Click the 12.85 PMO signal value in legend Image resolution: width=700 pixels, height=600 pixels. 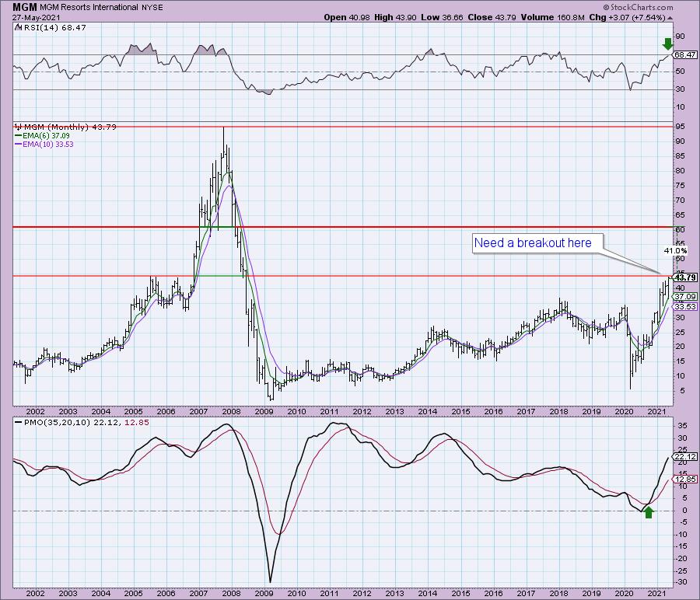tap(137, 422)
